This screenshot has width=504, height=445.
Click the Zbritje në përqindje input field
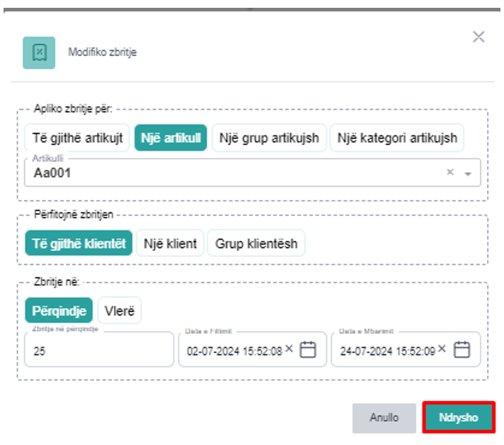(x=99, y=350)
